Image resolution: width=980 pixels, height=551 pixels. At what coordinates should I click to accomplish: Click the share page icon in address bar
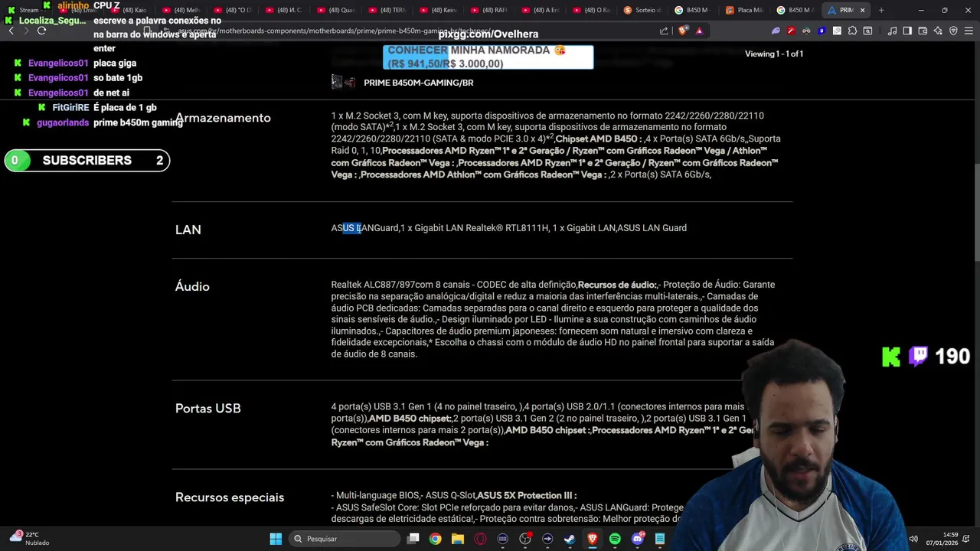pos(664,31)
